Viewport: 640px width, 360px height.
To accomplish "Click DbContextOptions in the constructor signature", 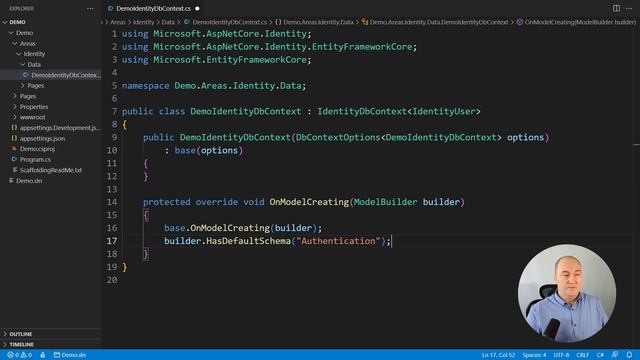I will pos(338,138).
